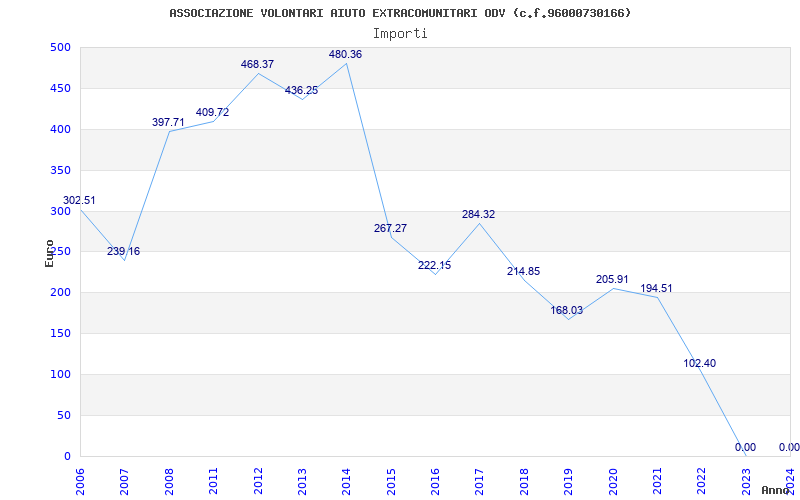Click the 2011 x-axis year label

214,481
